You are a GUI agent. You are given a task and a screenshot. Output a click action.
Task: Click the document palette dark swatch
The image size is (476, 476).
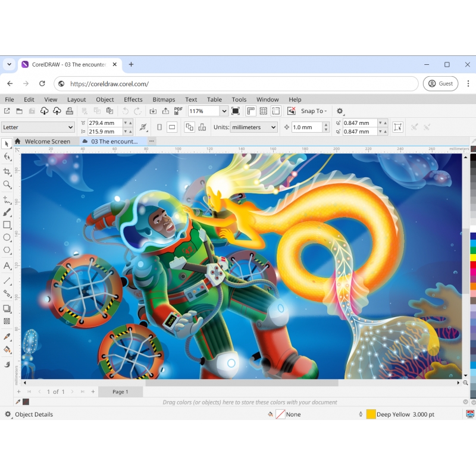coord(26,402)
